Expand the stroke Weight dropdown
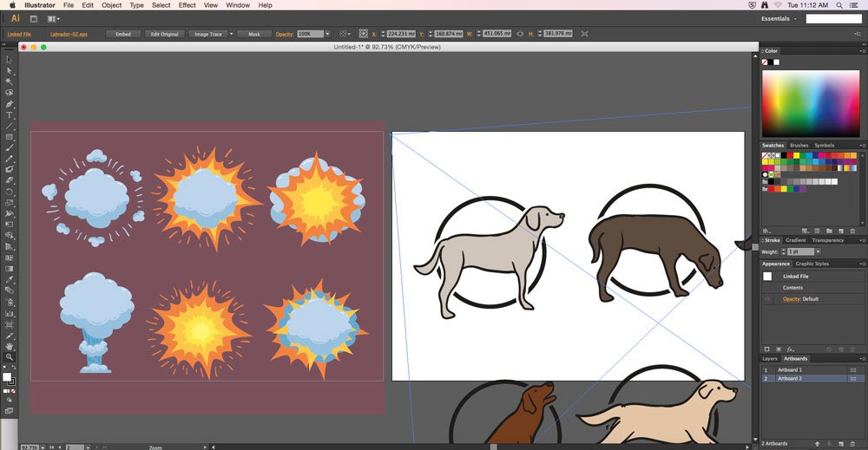Viewport: 868px width, 450px height. pyautogui.click(x=818, y=251)
